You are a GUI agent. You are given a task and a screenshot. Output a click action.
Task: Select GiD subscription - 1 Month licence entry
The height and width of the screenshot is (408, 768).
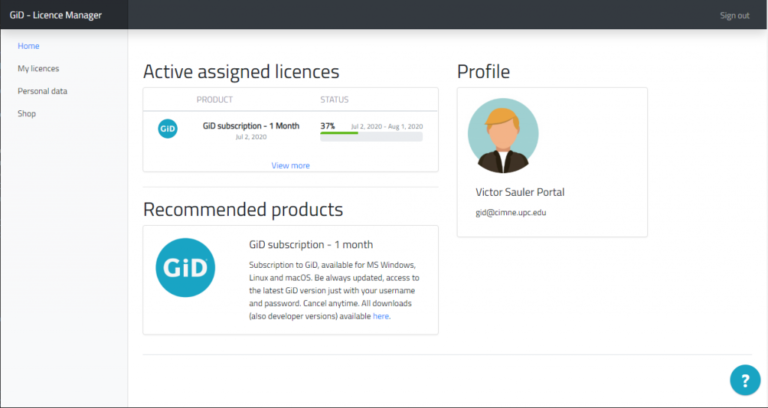(x=251, y=126)
